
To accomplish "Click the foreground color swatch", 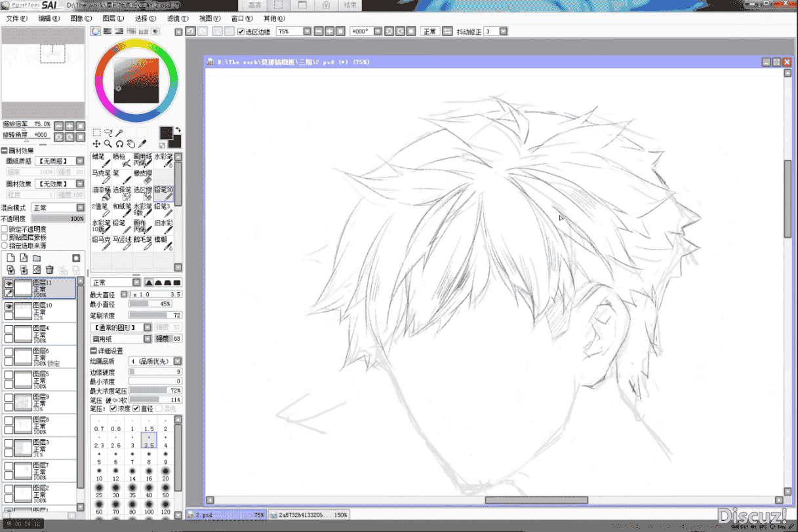I will [x=166, y=133].
